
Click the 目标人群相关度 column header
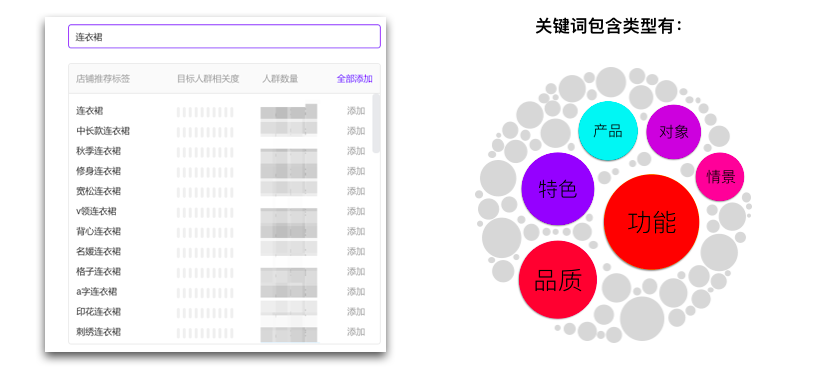208,79
